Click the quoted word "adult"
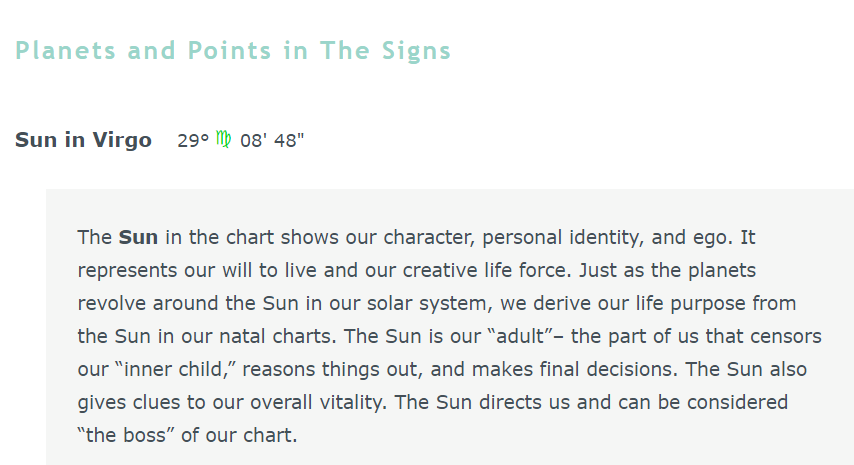854x465 pixels. click(521, 336)
